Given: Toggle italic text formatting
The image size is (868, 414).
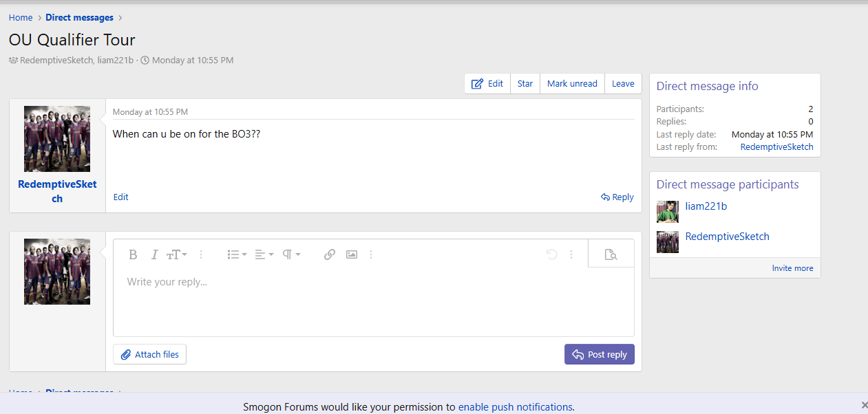Looking at the screenshot, I should tap(154, 254).
